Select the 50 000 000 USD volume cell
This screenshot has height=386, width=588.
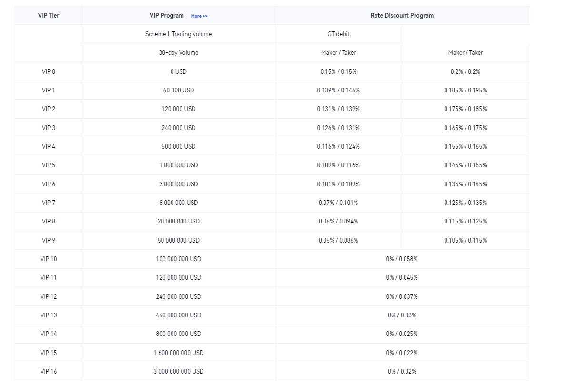click(x=179, y=240)
